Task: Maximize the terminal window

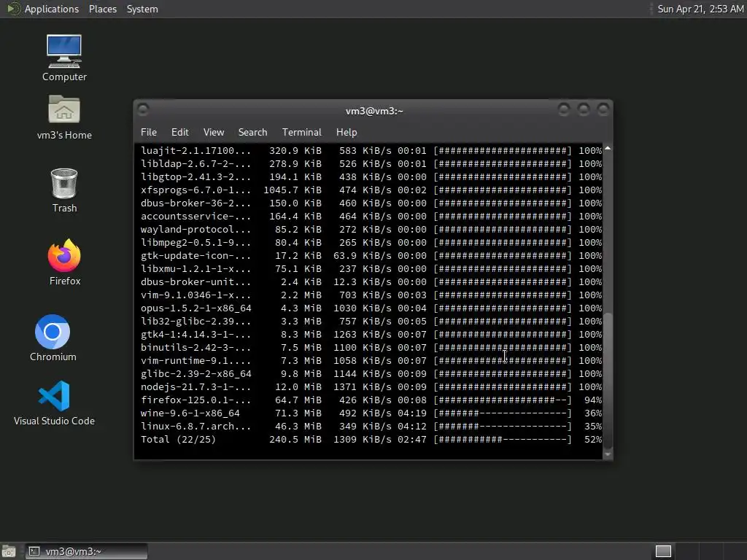Action: tap(584, 110)
